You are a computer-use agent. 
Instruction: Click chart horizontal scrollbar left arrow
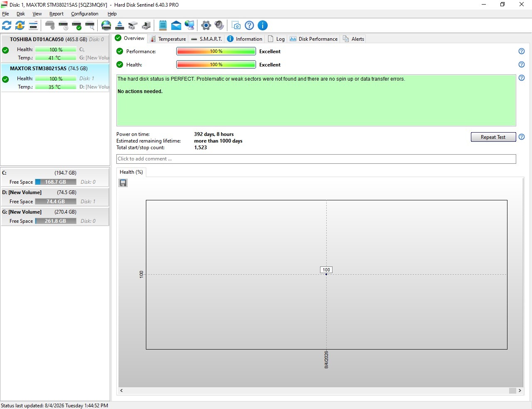click(x=121, y=390)
